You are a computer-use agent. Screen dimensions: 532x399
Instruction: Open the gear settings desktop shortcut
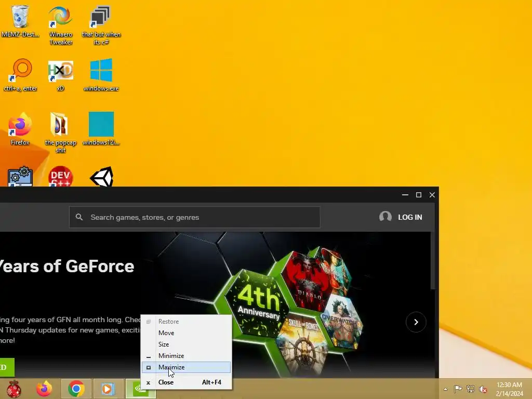[20, 176]
